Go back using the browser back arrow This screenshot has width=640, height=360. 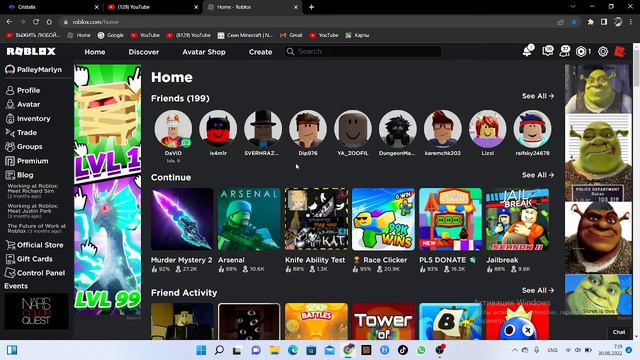[x=9, y=22]
